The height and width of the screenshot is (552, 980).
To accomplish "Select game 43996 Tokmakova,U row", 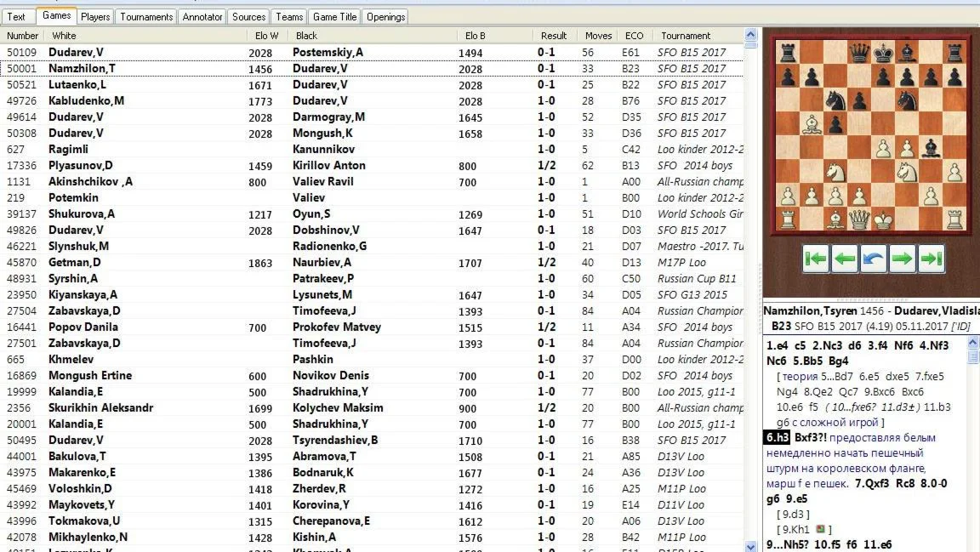I will coord(372,521).
